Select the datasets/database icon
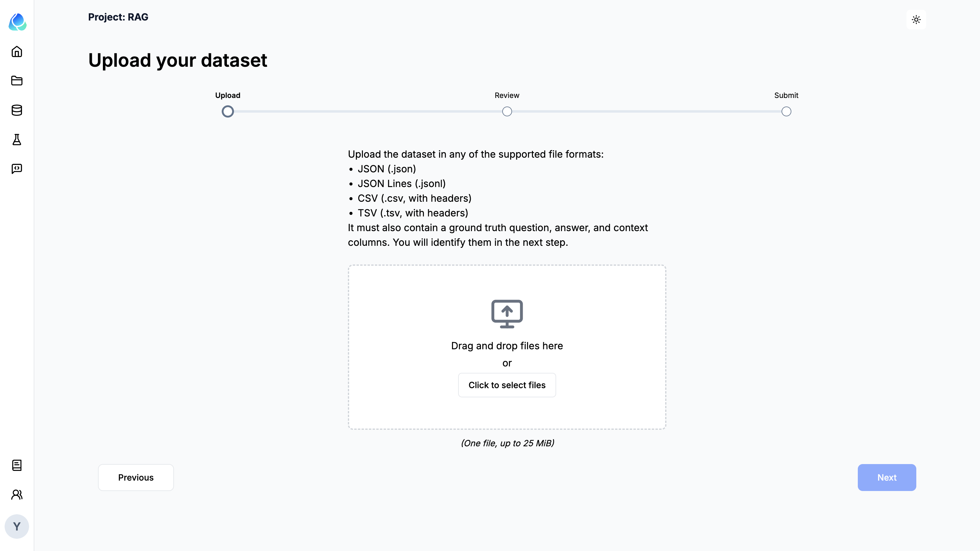Image resolution: width=980 pixels, height=551 pixels. 17,110
